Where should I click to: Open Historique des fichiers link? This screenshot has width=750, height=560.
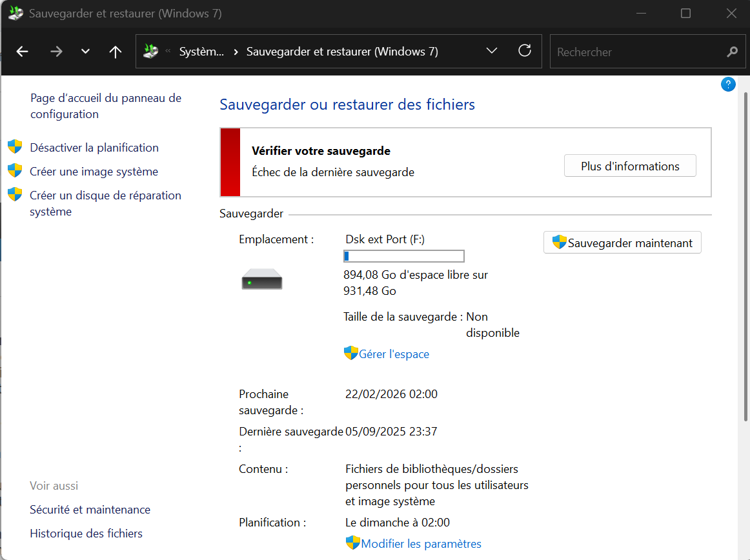tap(86, 534)
